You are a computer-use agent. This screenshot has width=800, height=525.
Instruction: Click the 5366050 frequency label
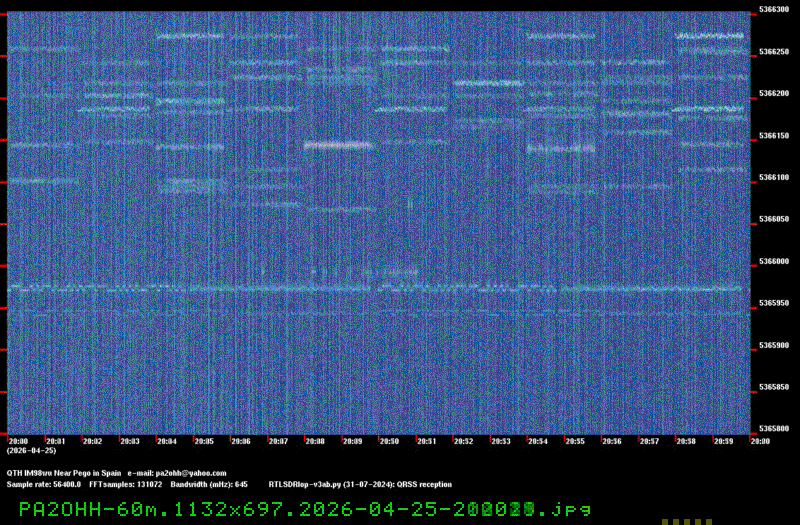click(x=774, y=219)
